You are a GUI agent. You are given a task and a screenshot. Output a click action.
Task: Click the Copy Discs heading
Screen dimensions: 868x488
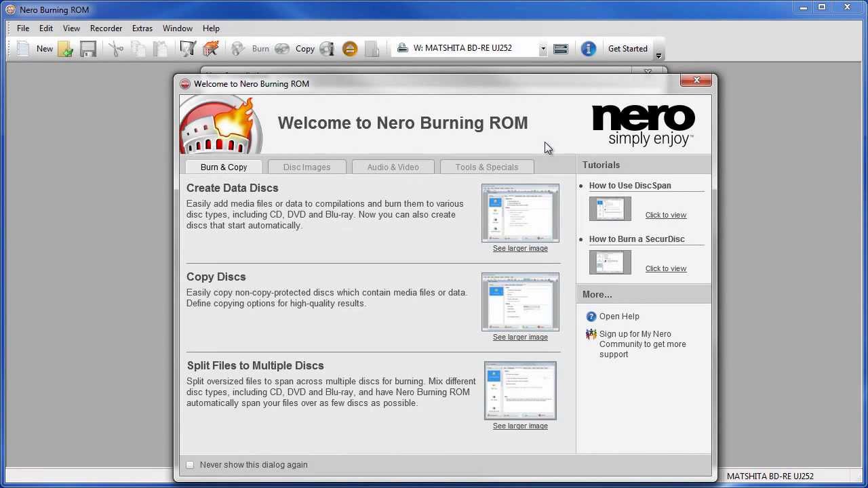tap(216, 277)
